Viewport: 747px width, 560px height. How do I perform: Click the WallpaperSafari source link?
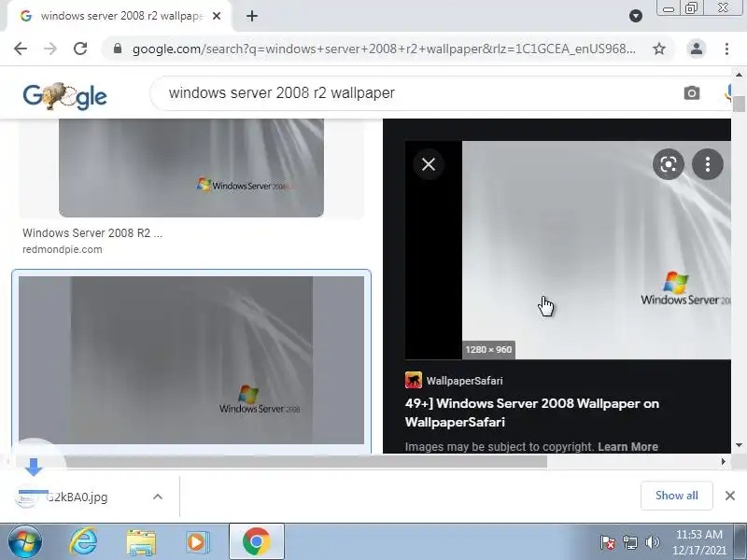455,381
